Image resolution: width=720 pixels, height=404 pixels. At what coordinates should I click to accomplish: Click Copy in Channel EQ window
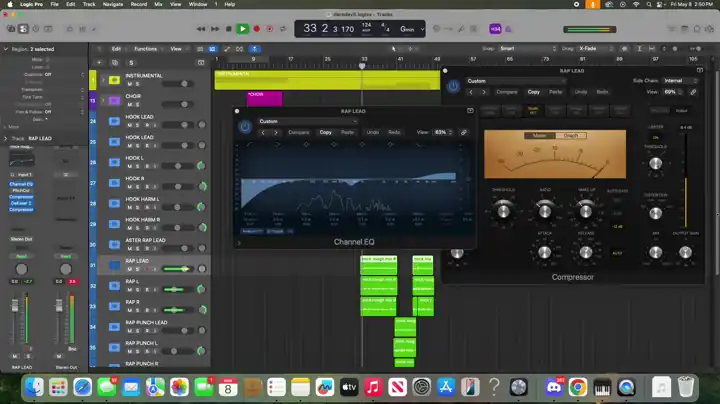pyautogui.click(x=326, y=132)
